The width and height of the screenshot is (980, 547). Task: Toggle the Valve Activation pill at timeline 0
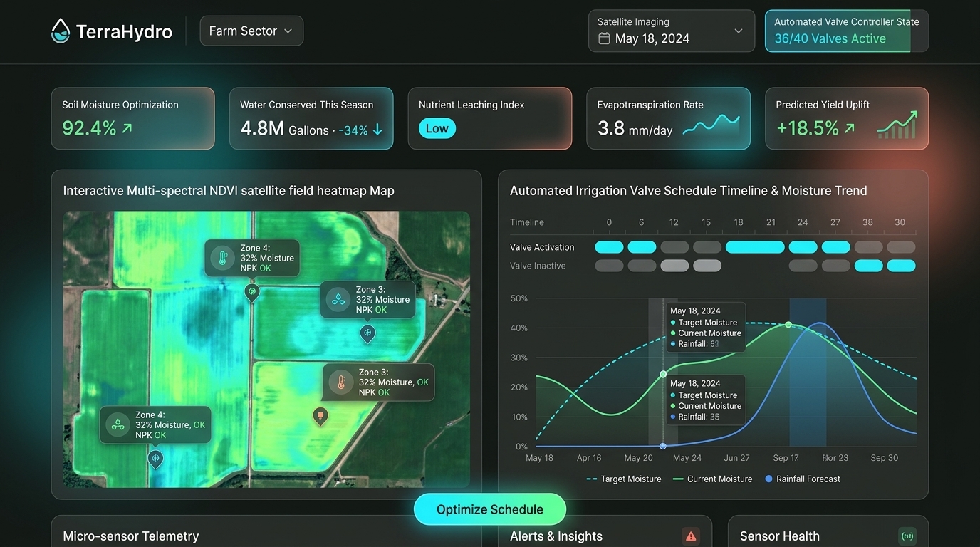click(x=609, y=247)
